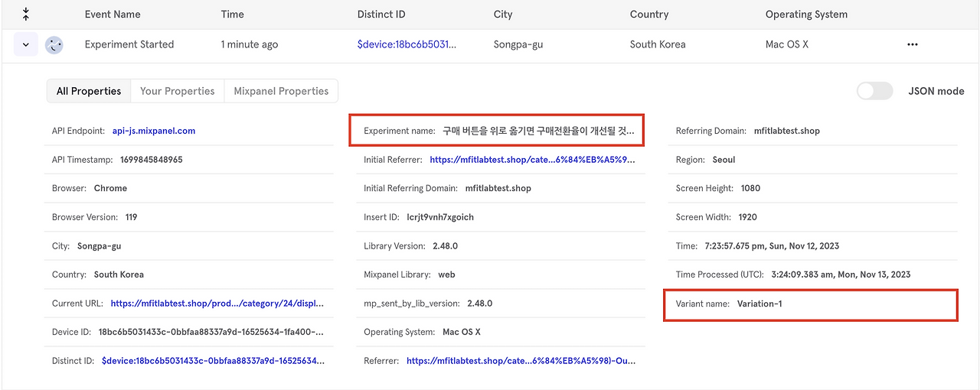Click the collapse-all rows arrow icon
This screenshot has width=980, height=390.
coord(25,14)
